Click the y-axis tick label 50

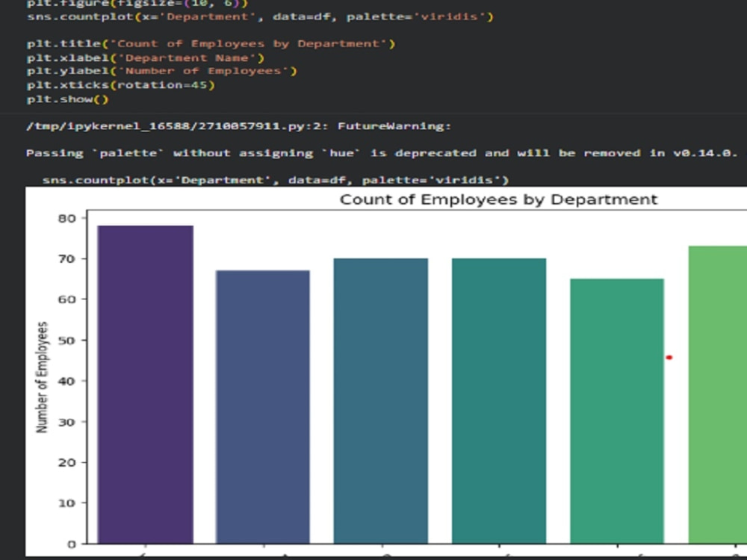point(66,340)
